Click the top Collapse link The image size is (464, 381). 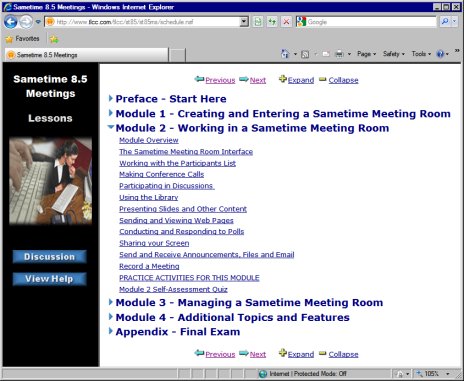coord(343,80)
